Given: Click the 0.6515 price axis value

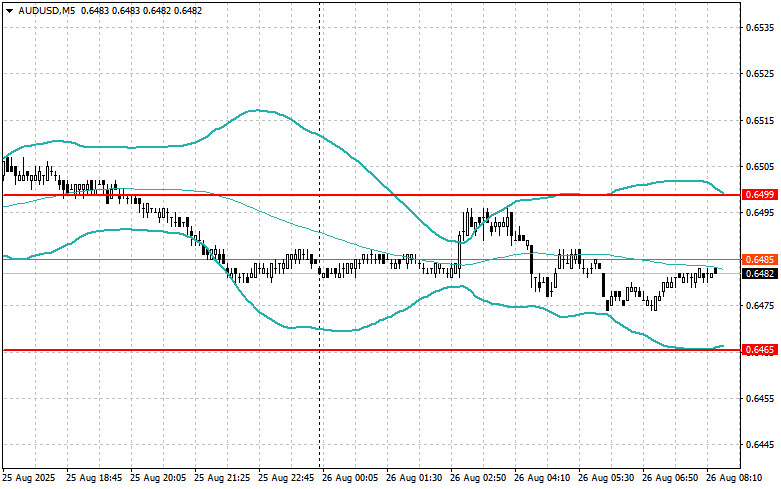Looking at the screenshot, I should pyautogui.click(x=760, y=121).
